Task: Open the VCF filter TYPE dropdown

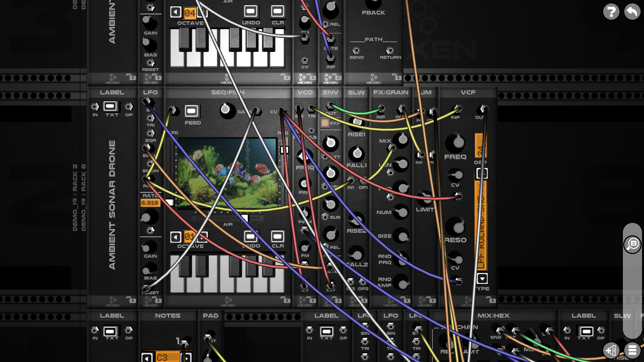Action: click(482, 279)
